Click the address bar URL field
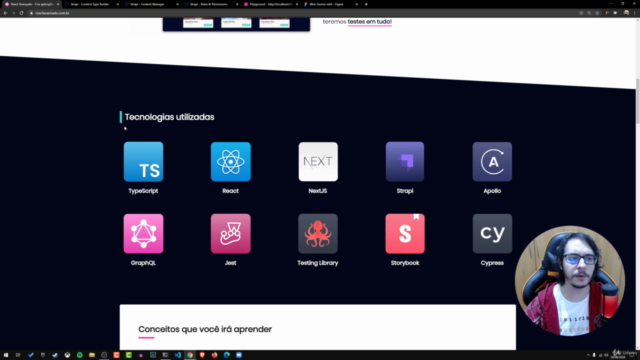 point(302,13)
